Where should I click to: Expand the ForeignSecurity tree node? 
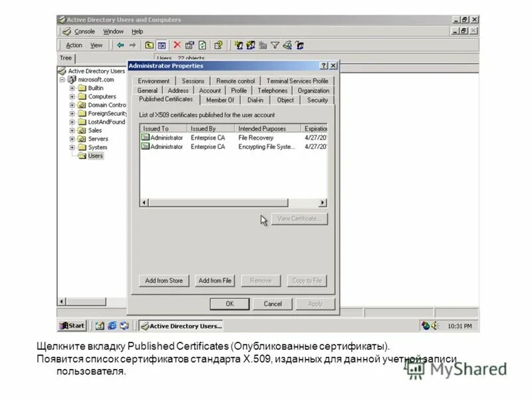pos(72,114)
